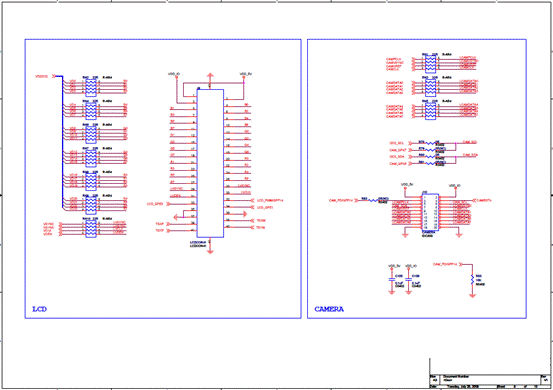Click the 10K pull-down resistor at bottom right
The image size is (553, 390).
[472, 280]
